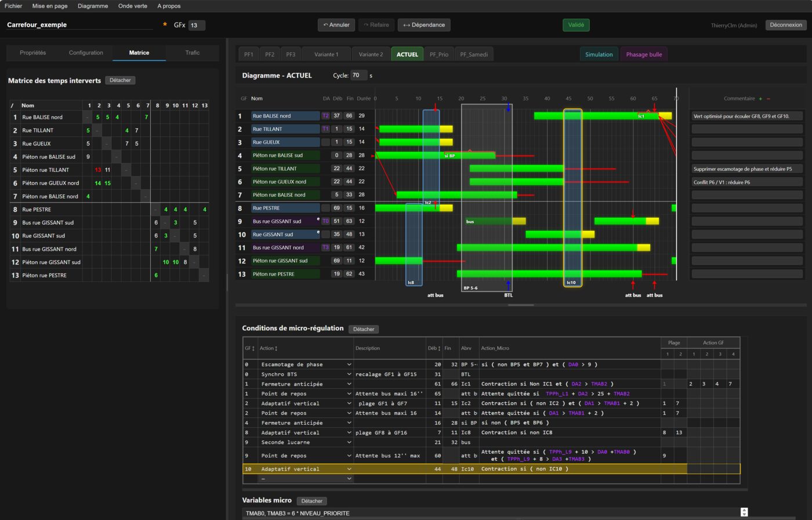Open the Escamotage de phase action dropdown
The height and width of the screenshot is (520, 812).
pos(306,364)
